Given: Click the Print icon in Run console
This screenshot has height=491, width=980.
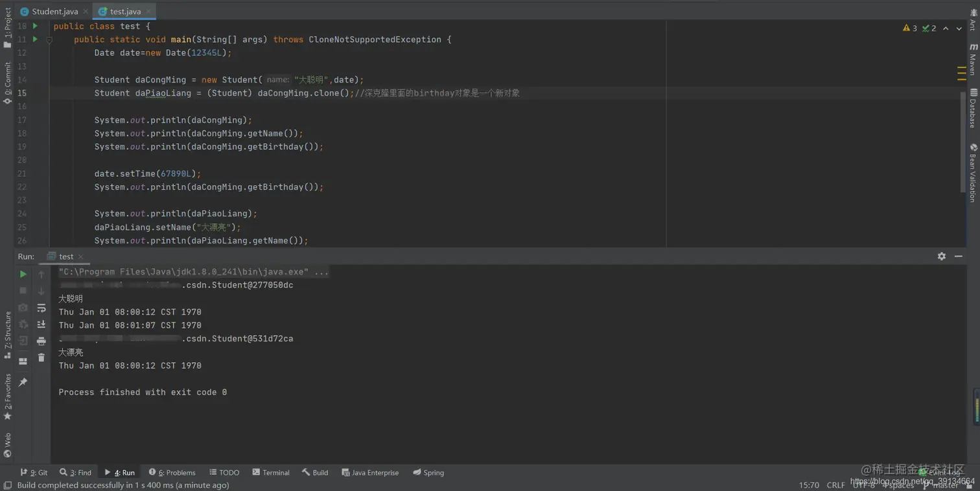Looking at the screenshot, I should (41, 341).
